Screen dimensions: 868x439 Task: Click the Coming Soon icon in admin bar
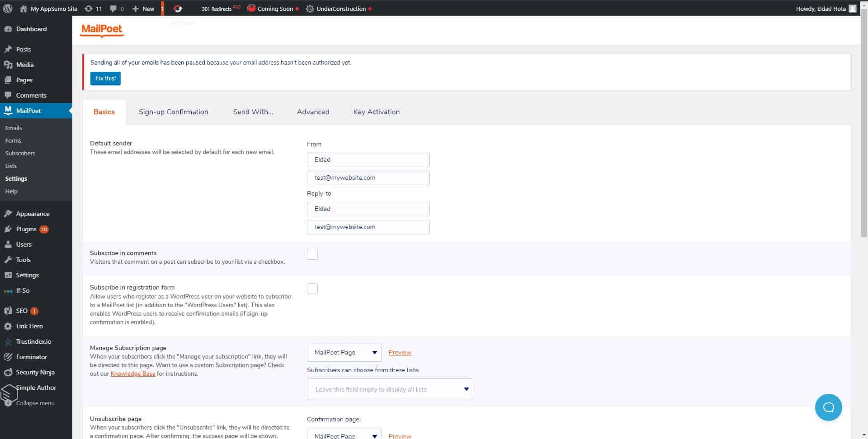pyautogui.click(x=252, y=9)
